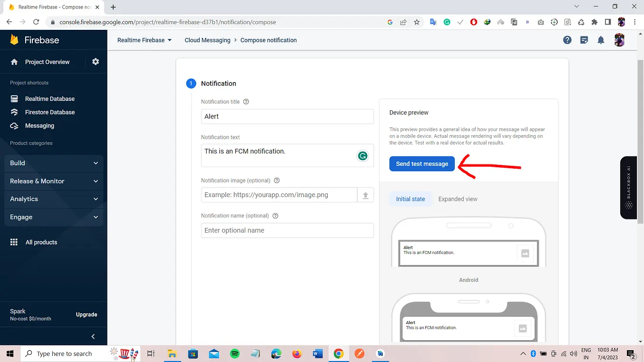Click the notification image upload icon

tap(366, 195)
